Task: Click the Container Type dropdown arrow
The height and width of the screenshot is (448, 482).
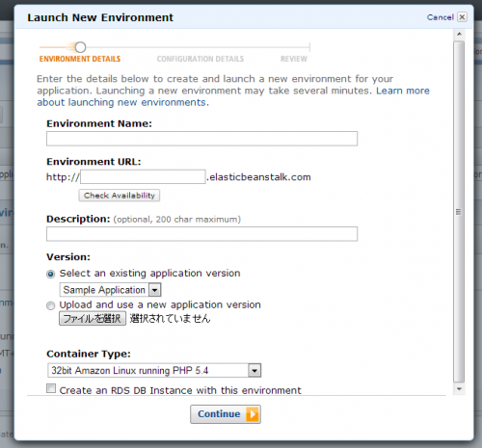Action: coord(254,371)
